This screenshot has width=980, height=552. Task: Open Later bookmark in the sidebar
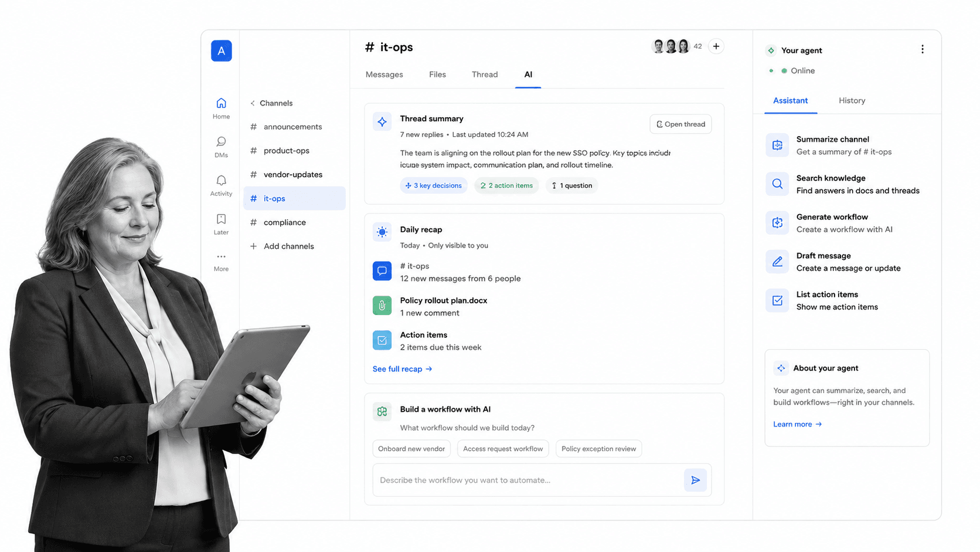221,224
